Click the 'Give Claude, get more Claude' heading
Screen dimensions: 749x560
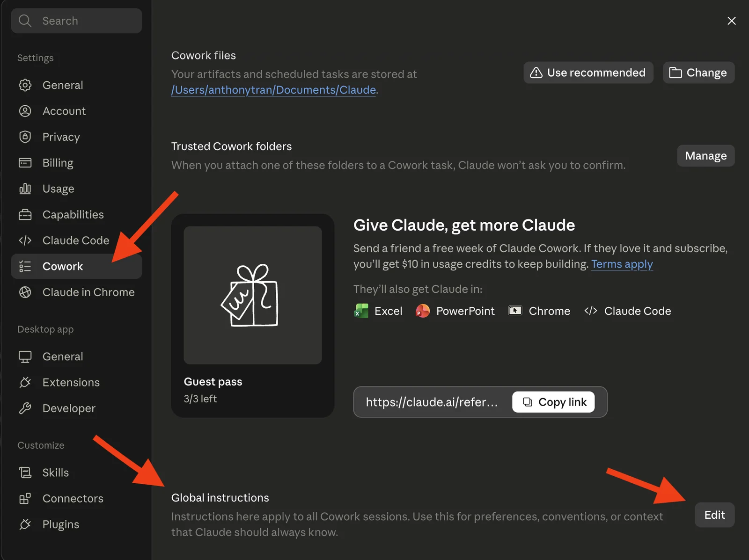[x=464, y=225]
